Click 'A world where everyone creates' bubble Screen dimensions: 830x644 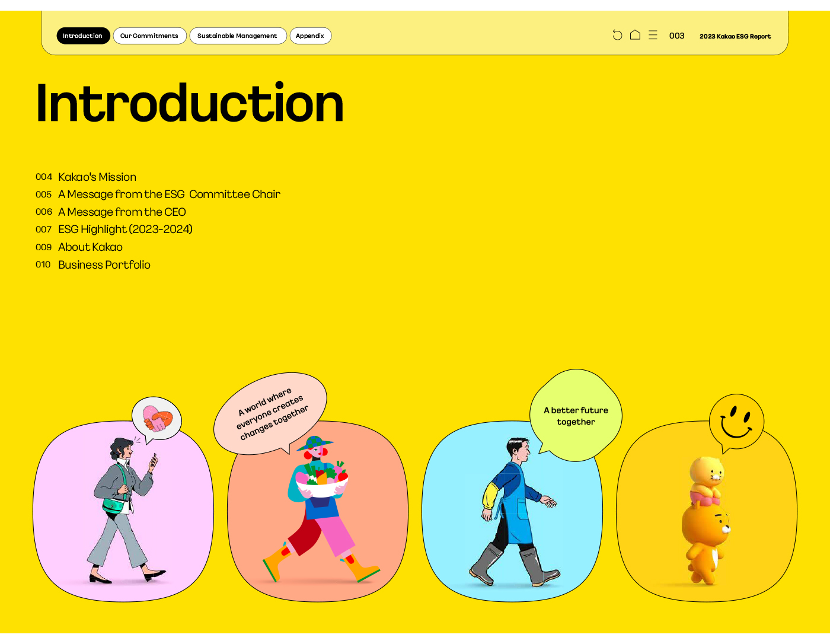tap(272, 414)
